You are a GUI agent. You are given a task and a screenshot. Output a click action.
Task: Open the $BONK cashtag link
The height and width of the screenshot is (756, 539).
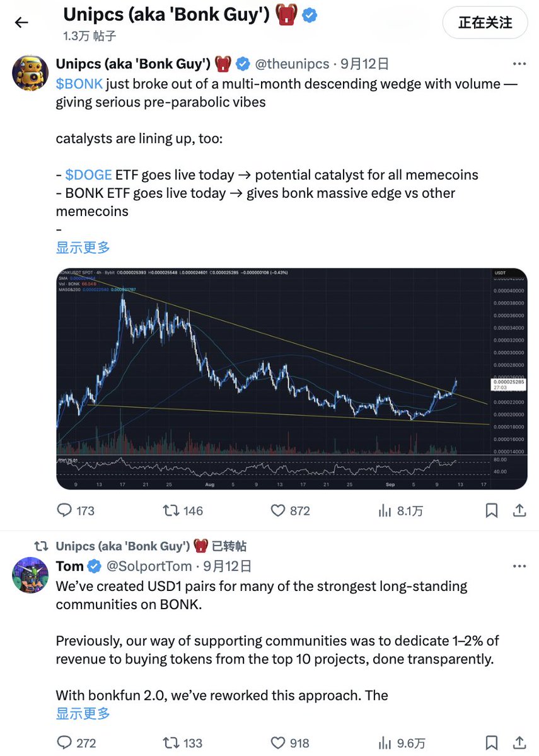click(79, 84)
